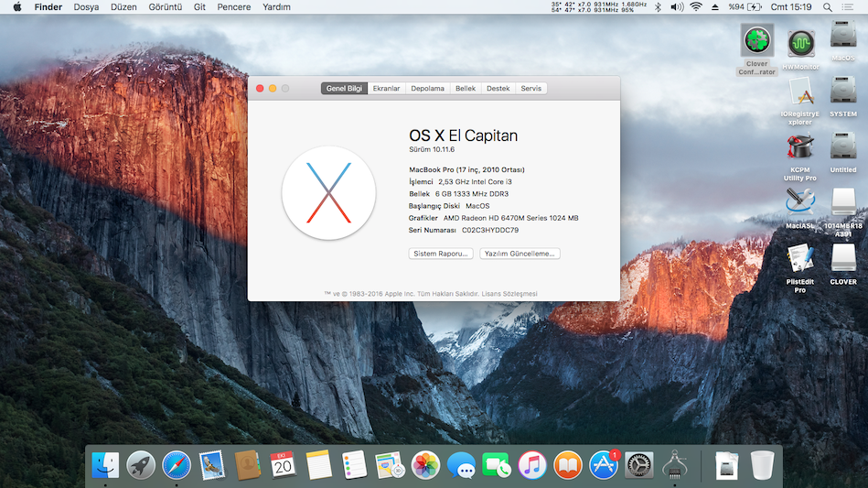Image resolution: width=868 pixels, height=488 pixels.
Task: Open iTunes from the Dock
Action: pyautogui.click(x=532, y=465)
